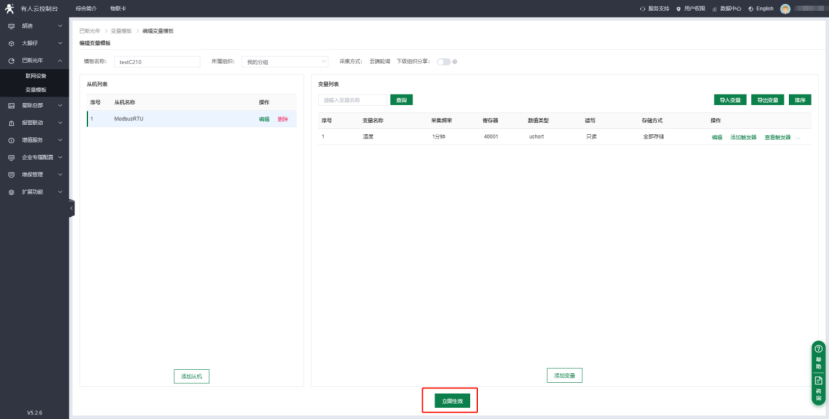Toggle the subordinate organization sharing switch
This screenshot has height=419, width=830.
[x=442, y=61]
